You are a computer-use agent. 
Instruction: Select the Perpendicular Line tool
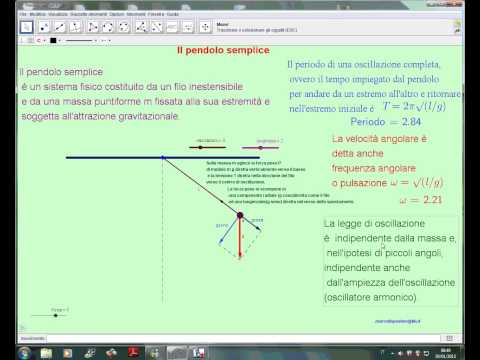point(76,27)
